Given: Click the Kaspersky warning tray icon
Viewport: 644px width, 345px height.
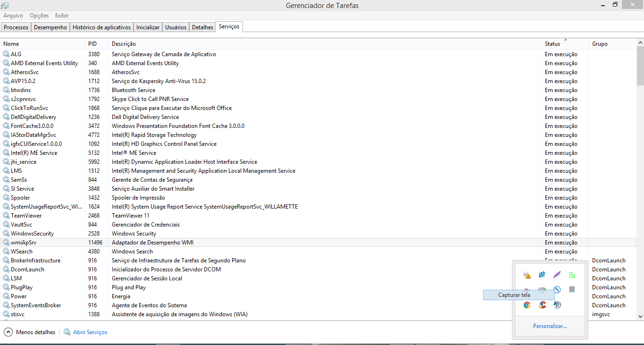Looking at the screenshot, I should click(527, 275).
